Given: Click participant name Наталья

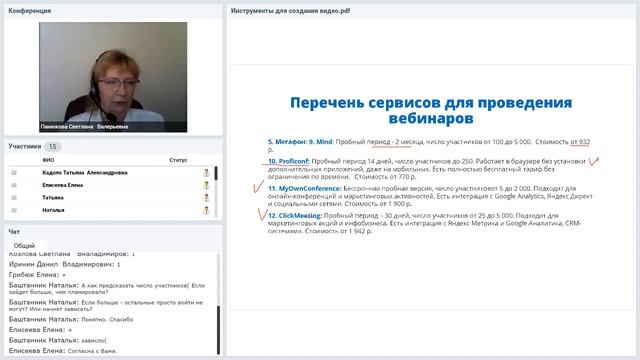Looking at the screenshot, I should point(53,210).
